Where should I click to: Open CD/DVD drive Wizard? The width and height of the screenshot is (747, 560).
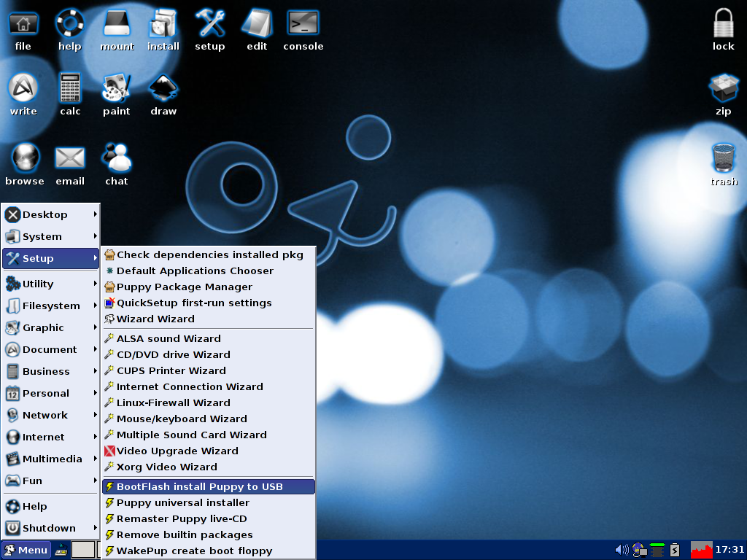click(x=208, y=355)
